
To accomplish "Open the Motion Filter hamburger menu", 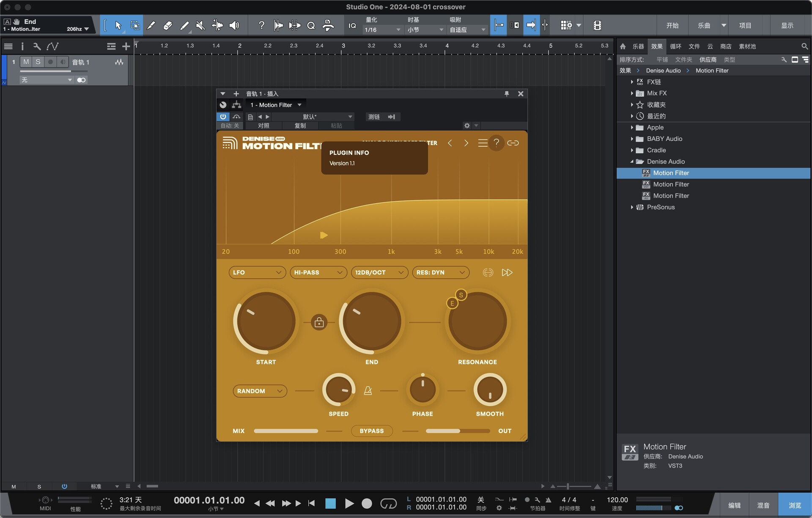I will 482,143.
